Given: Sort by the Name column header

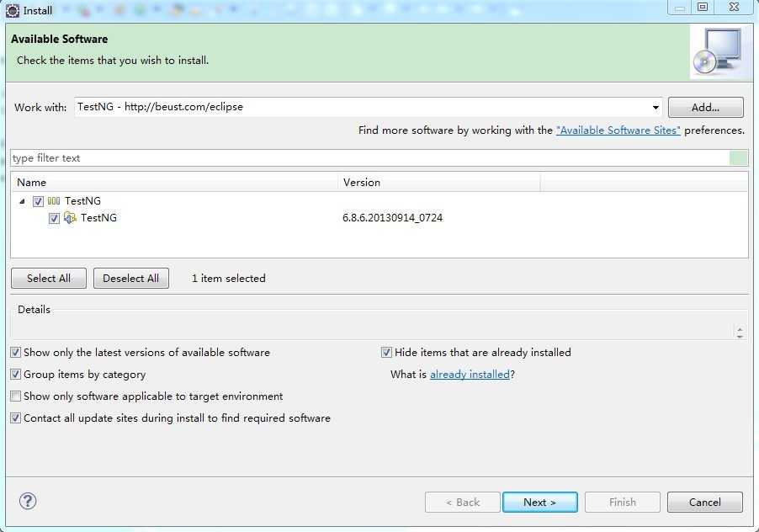Looking at the screenshot, I should tap(174, 183).
